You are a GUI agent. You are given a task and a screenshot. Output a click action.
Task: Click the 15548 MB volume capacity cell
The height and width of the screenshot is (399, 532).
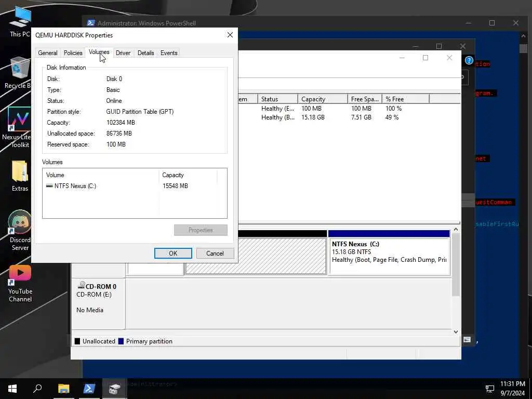click(175, 186)
